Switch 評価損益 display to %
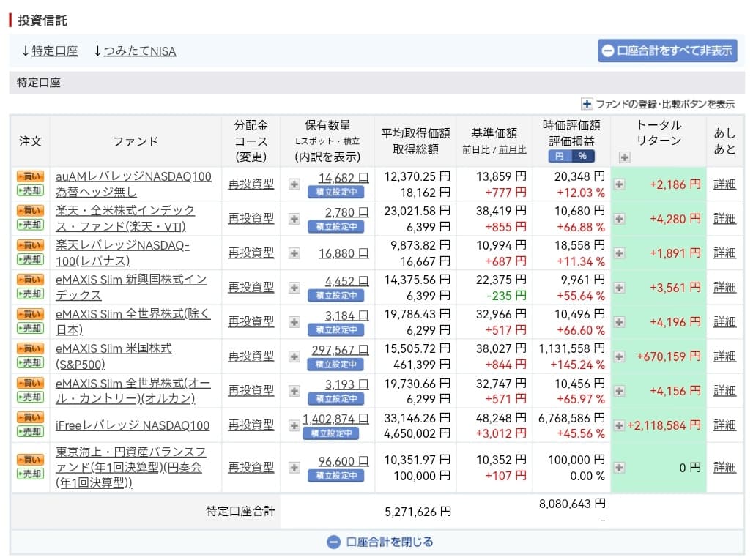753x560 pixels. 583,156
